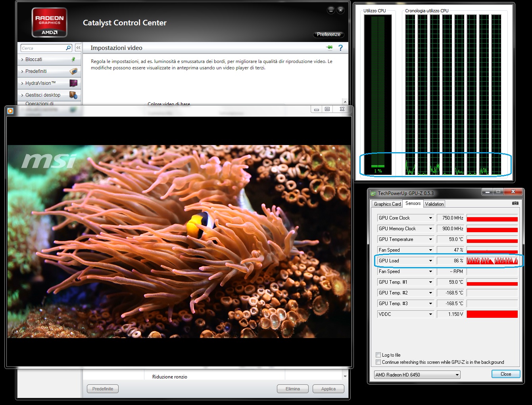Open the AMD Radeon HD 6450 dropdown
Image resolution: width=532 pixels, height=405 pixels.
coord(457,374)
